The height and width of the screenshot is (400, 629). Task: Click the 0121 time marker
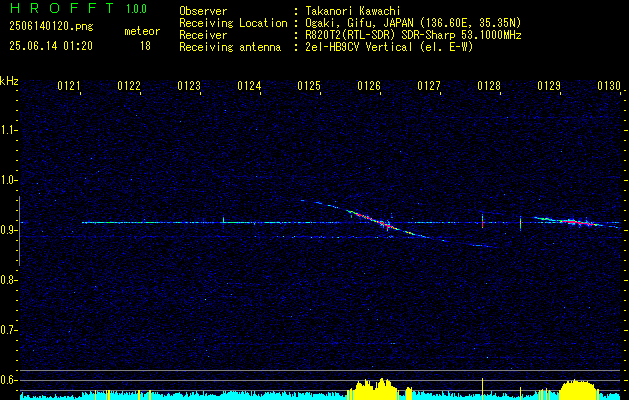[x=69, y=86]
